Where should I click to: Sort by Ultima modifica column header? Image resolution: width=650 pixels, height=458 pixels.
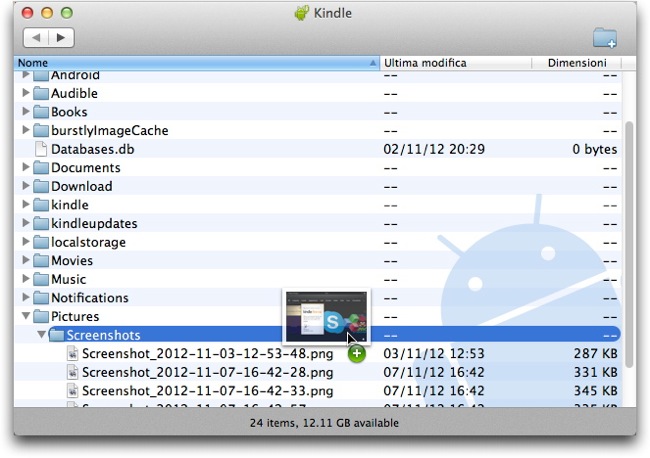(456, 63)
